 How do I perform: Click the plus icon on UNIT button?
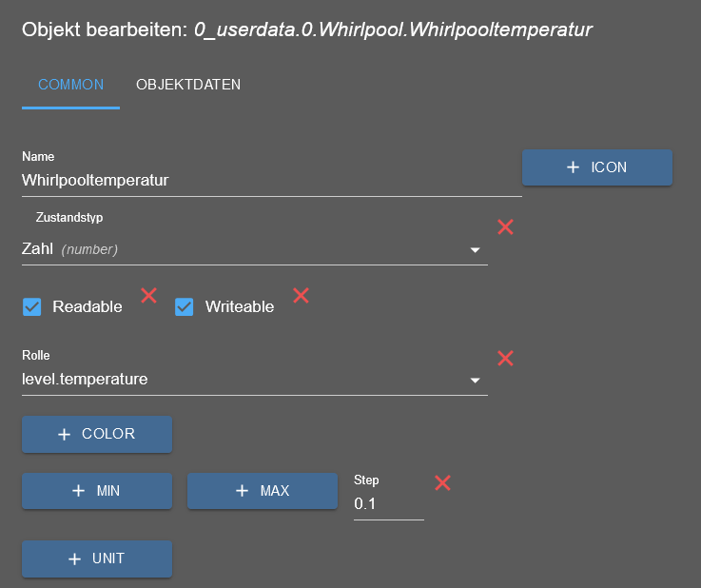[x=74, y=559]
